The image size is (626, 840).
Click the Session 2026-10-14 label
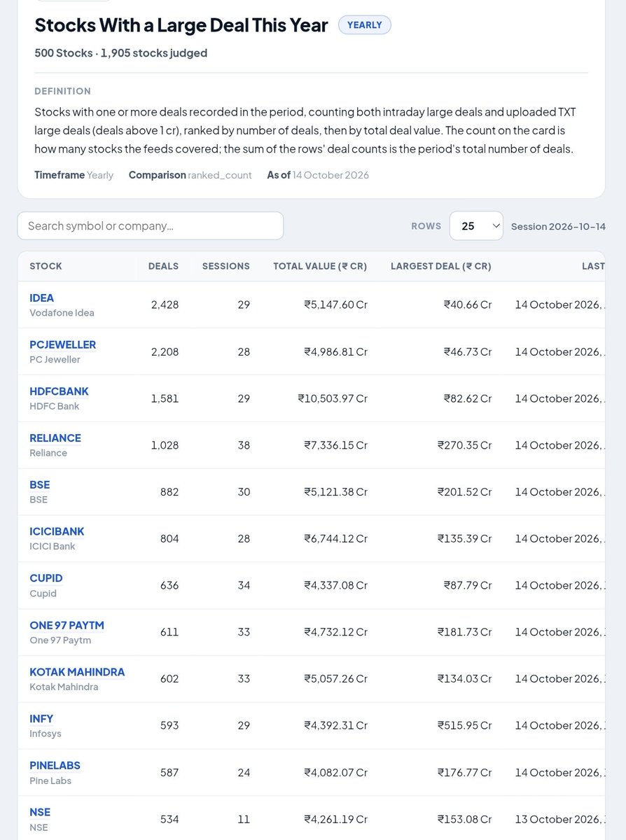point(558,227)
